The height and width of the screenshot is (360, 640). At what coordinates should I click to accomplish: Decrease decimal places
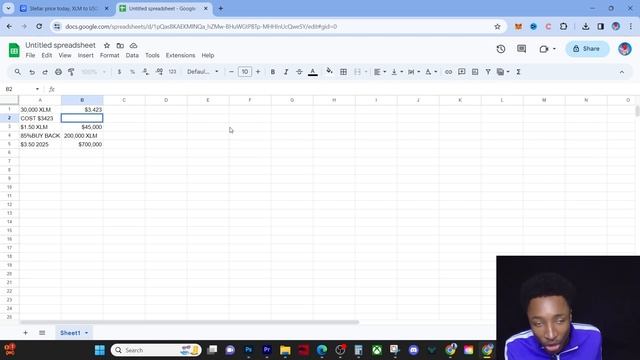[x=146, y=72]
